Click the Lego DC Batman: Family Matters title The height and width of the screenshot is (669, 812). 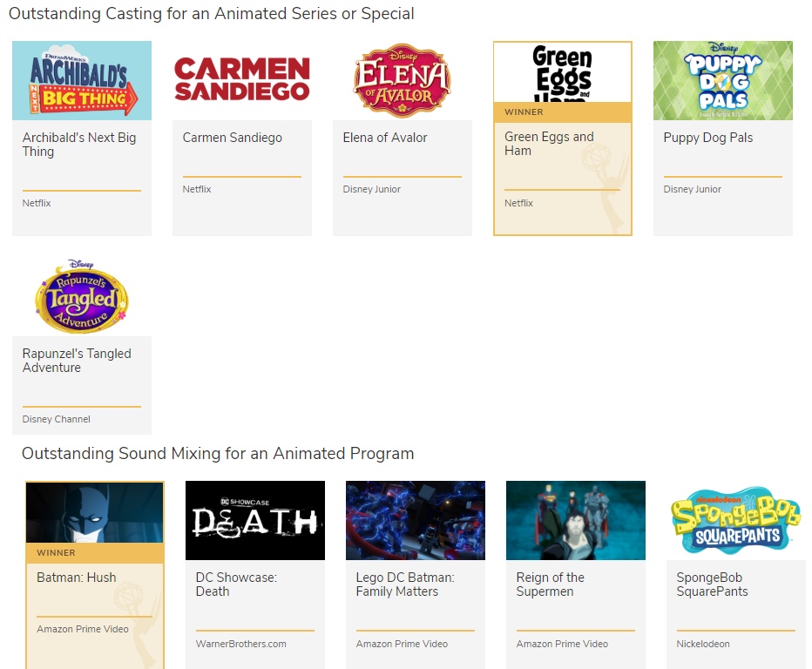[x=404, y=585]
